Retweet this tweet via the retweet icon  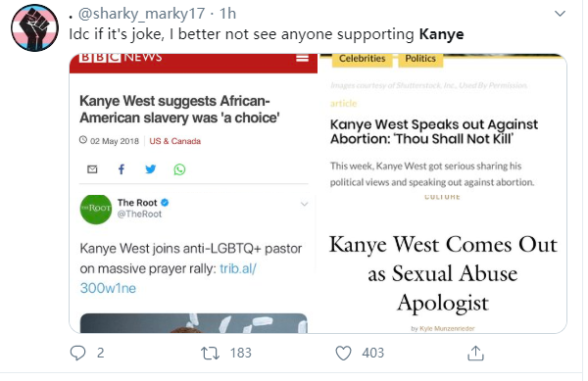click(x=210, y=353)
